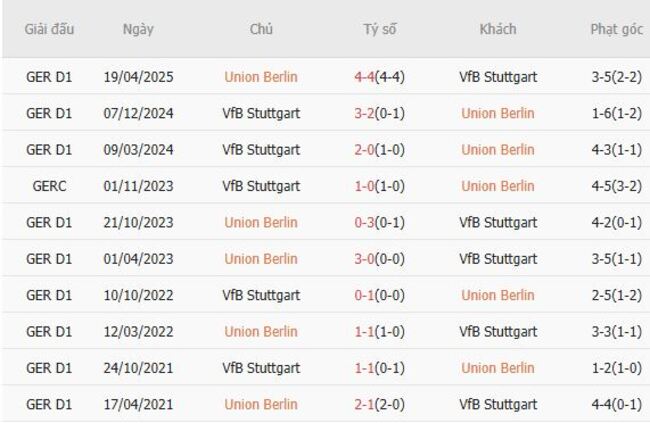Click Union Berlin in the 07/12/2024 match
The image size is (650, 423).
pos(497,113)
